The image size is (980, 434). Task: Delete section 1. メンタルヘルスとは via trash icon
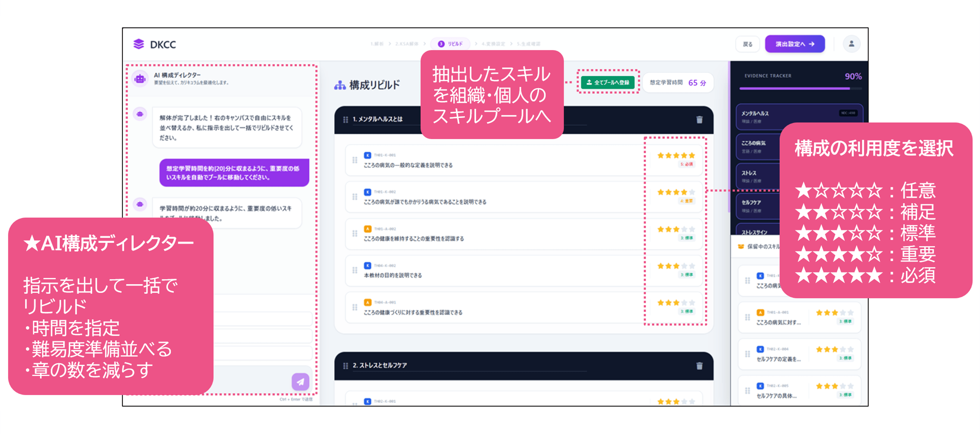[x=699, y=120]
